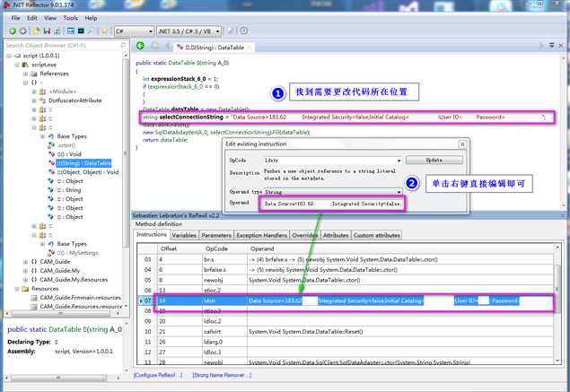The image size is (570, 392).
Task: Click the Offset column header
Action: click(x=169, y=248)
